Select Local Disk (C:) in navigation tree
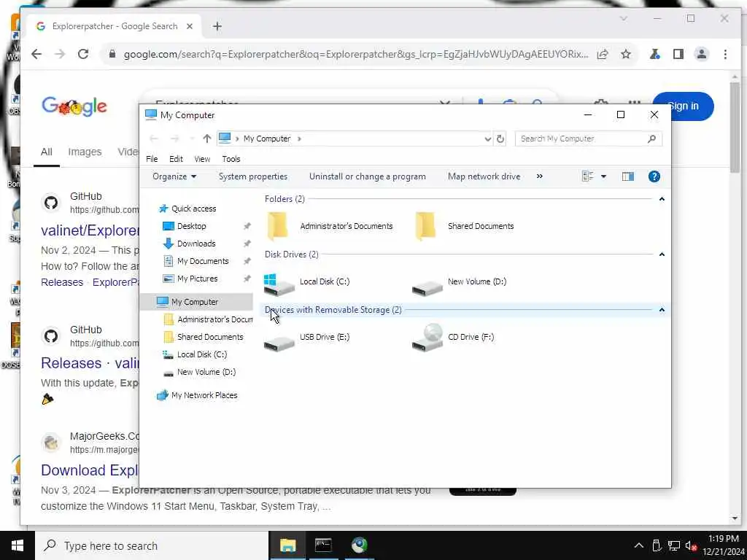The height and width of the screenshot is (560, 747). [201, 355]
